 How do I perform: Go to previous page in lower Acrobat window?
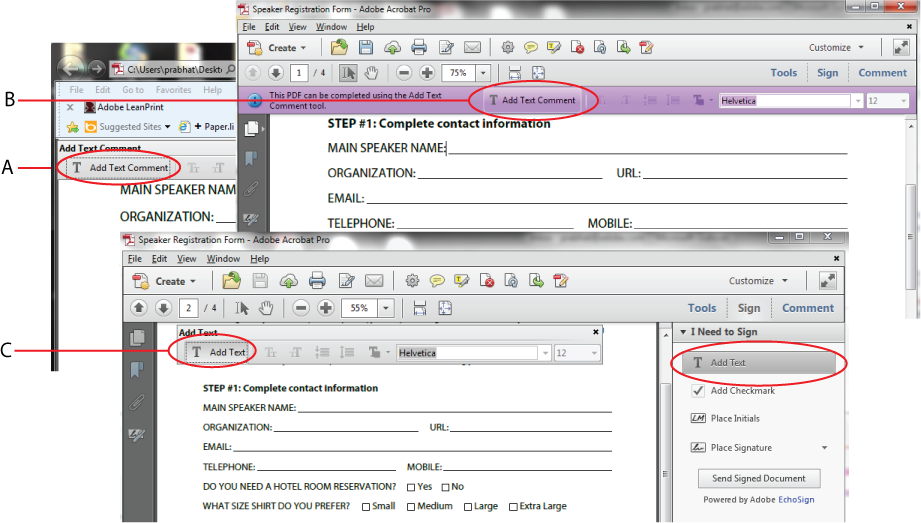[x=139, y=307]
